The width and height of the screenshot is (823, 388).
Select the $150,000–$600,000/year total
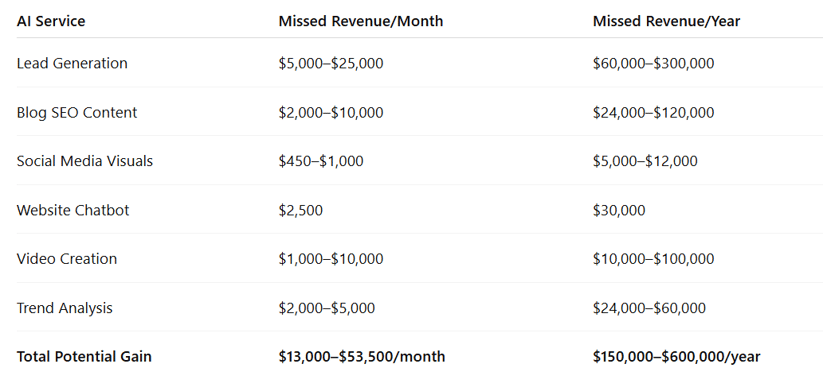pyautogui.click(x=677, y=356)
